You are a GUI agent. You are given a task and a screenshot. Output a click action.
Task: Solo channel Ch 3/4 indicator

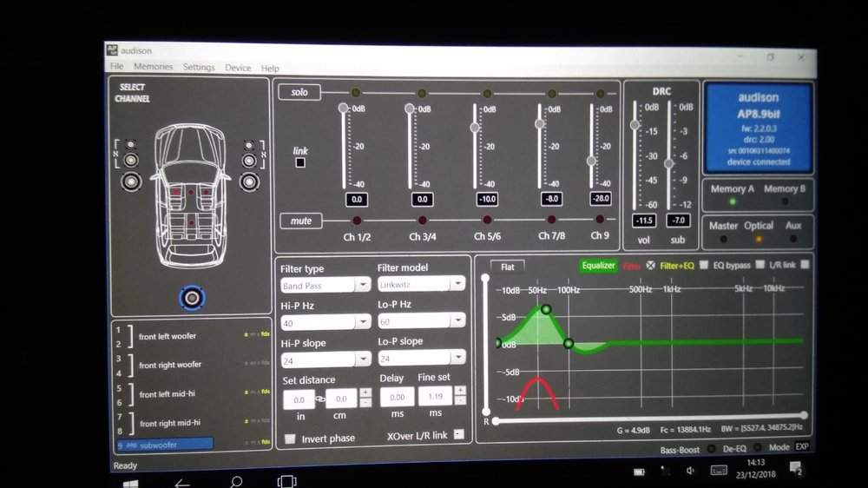coord(422,93)
